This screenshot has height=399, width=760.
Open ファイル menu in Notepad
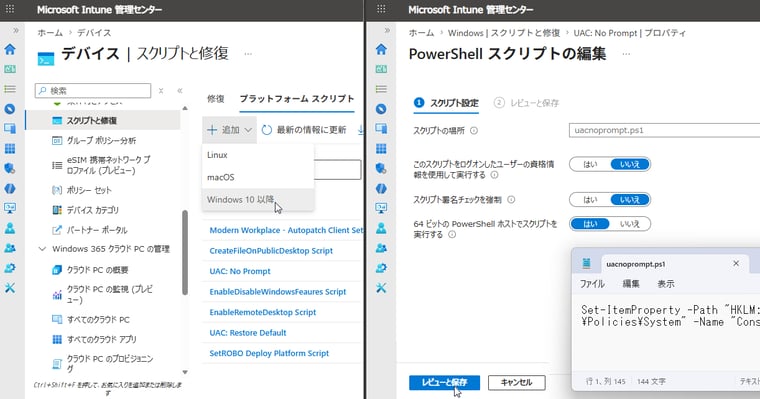[592, 284]
